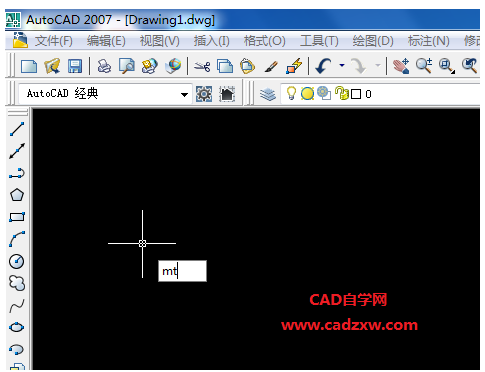Image resolution: width=485 pixels, height=372 pixels.
Task: Save the drawing with the floppy disk icon
Action: 75,66
